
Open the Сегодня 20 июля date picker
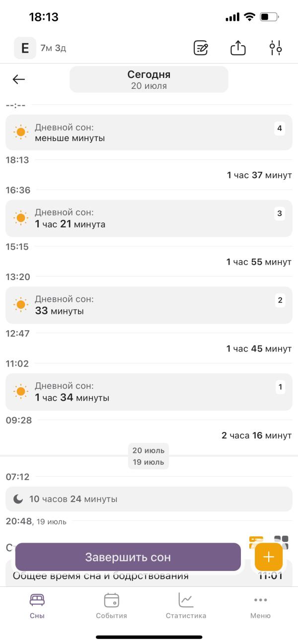(x=149, y=79)
